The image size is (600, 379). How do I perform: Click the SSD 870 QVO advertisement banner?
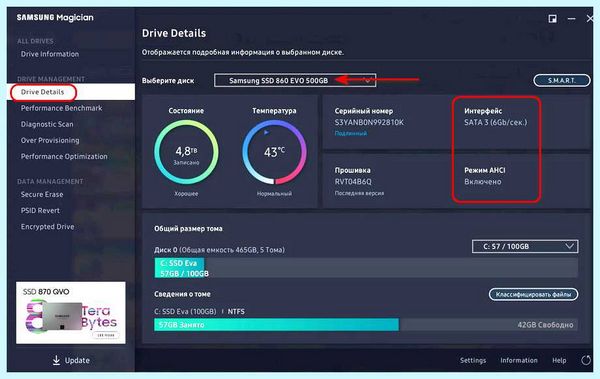point(71,313)
